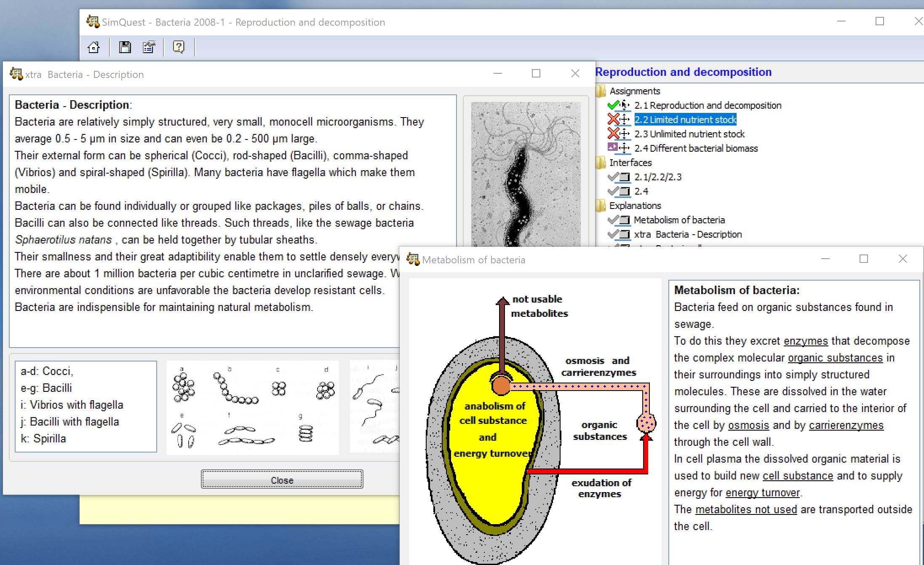Follow the osmosis hyperlink
Viewport: 924px width, 565px height.
(x=748, y=425)
